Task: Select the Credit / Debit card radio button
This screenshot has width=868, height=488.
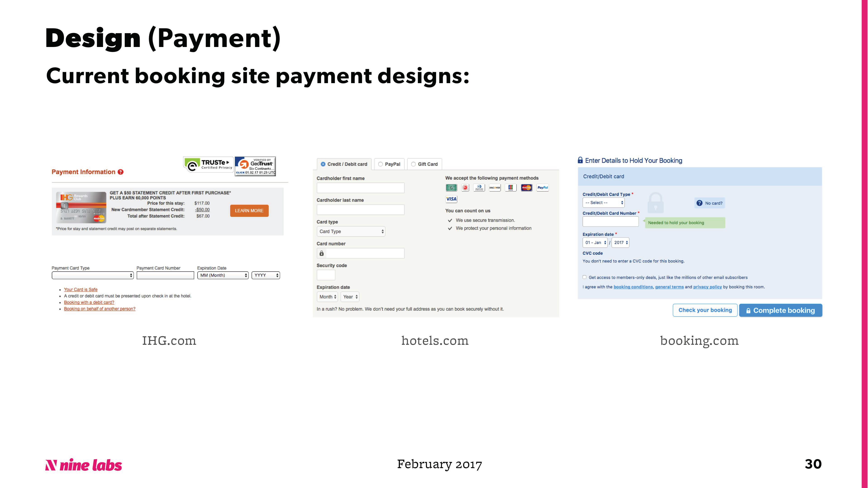Action: coord(323,164)
